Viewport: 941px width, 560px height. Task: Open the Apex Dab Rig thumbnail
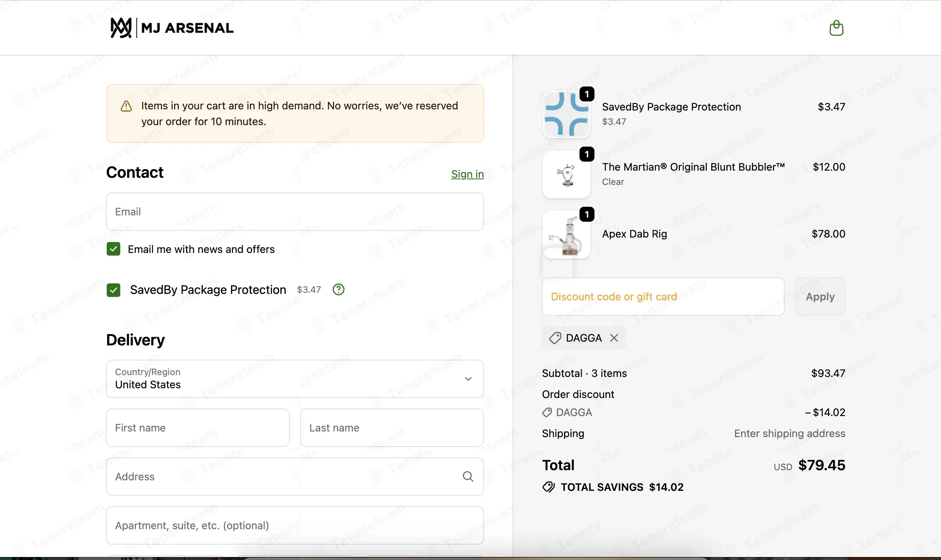566,235
